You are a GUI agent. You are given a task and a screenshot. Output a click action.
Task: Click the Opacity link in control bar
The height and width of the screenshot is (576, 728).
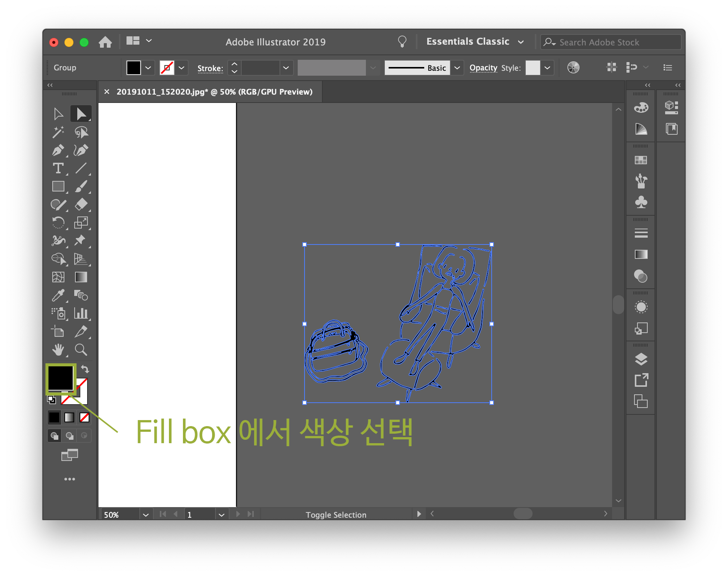(483, 68)
